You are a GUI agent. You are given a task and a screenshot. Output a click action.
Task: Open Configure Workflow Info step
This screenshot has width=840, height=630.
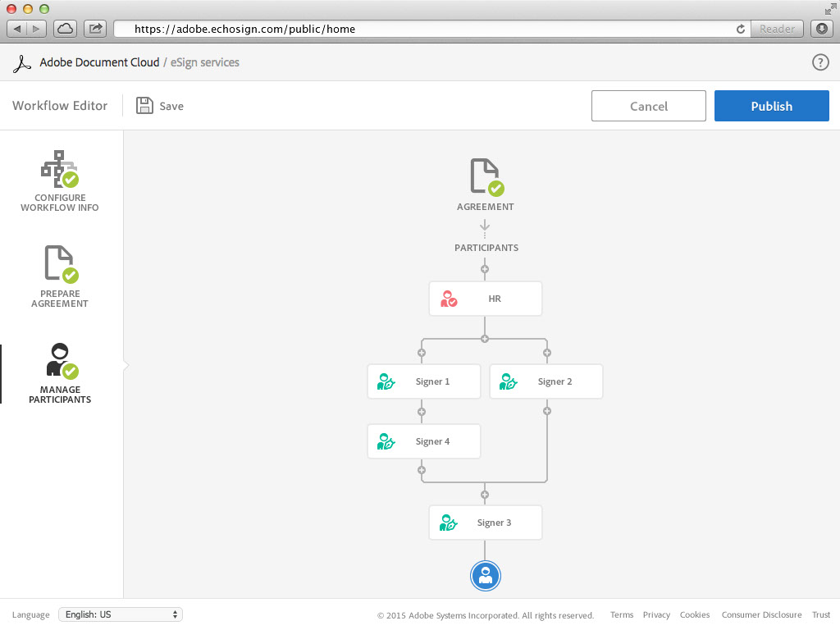pos(60,180)
